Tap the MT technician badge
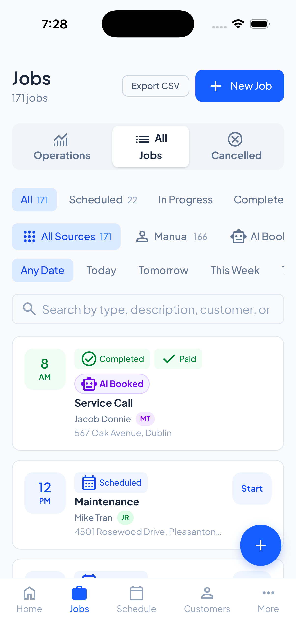Image resolution: width=296 pixels, height=644 pixels. [x=145, y=419]
